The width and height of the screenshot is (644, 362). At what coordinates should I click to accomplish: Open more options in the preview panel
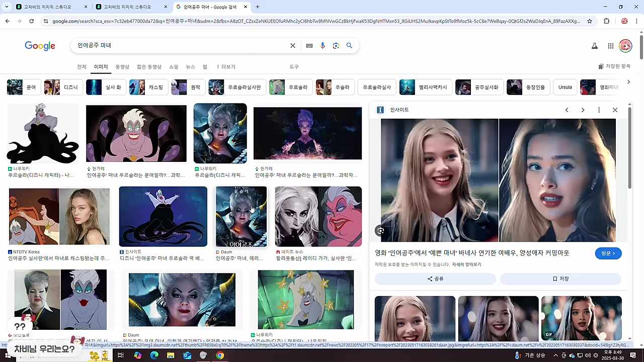(599, 110)
